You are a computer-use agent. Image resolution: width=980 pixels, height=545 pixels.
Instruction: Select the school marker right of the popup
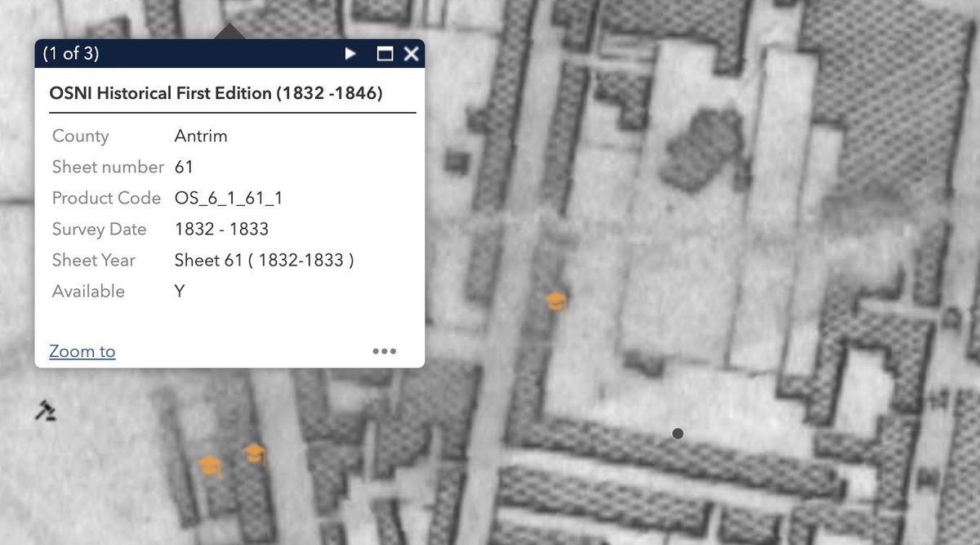click(556, 302)
